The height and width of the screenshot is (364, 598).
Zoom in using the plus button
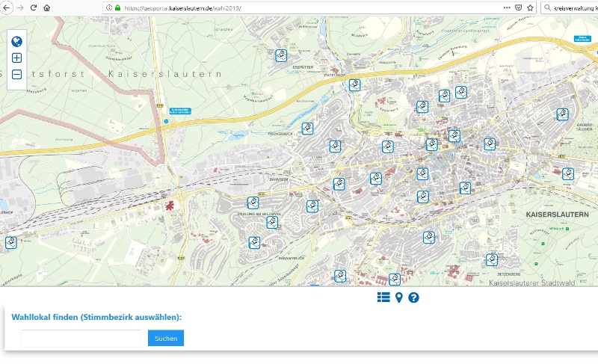tap(16, 58)
